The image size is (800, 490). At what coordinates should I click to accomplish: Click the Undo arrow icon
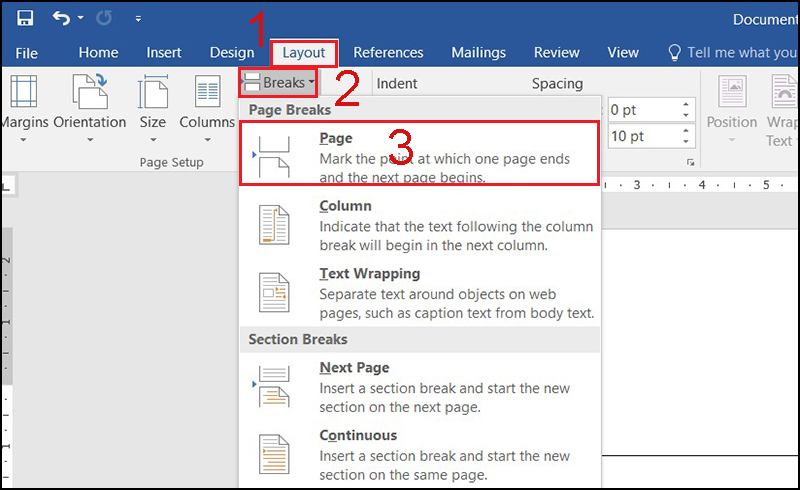pyautogui.click(x=61, y=19)
